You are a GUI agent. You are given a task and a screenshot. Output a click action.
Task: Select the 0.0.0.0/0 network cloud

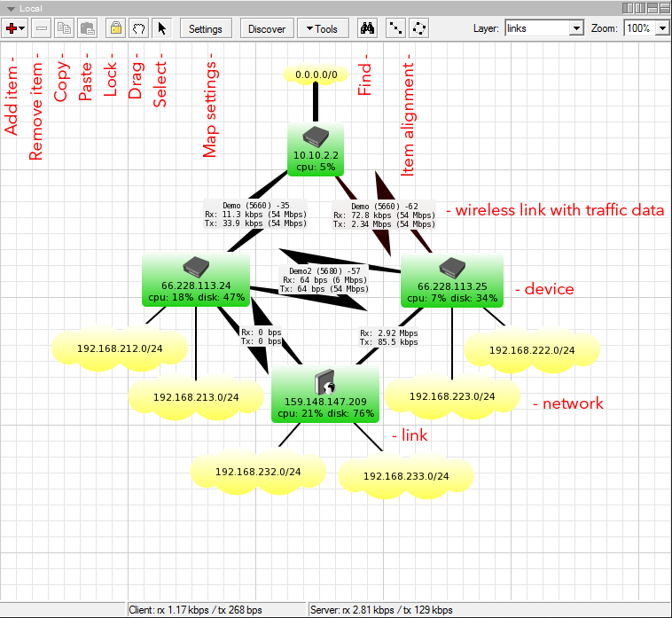coord(316,74)
